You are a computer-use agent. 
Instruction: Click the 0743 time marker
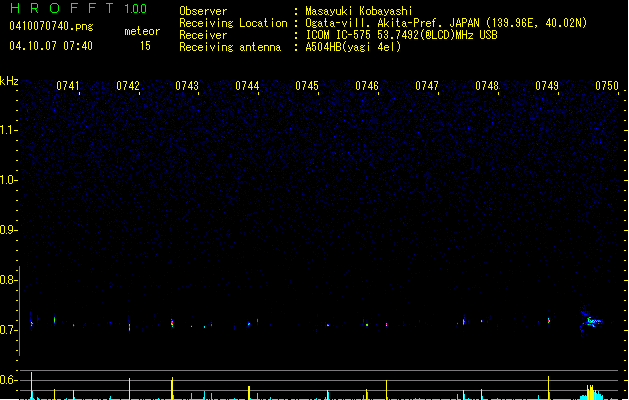[187, 86]
